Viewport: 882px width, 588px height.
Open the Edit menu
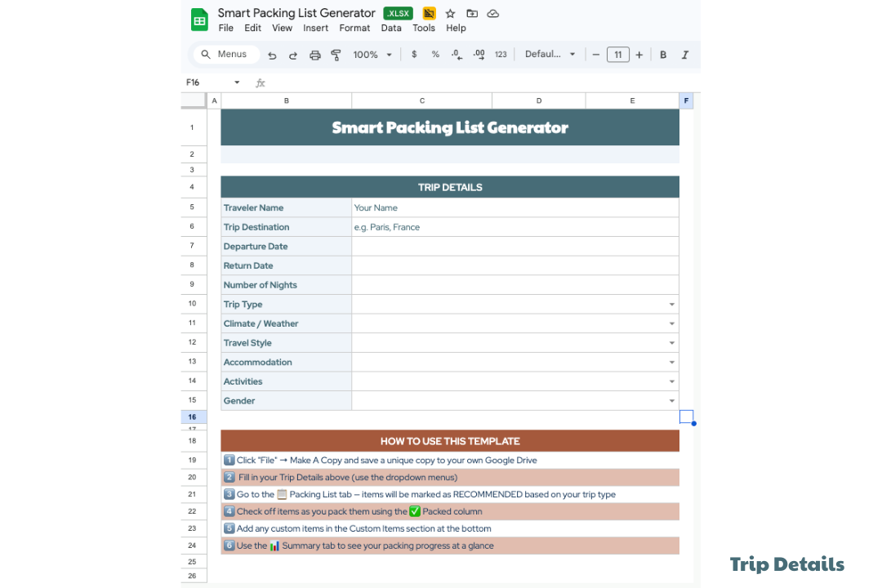pos(252,28)
